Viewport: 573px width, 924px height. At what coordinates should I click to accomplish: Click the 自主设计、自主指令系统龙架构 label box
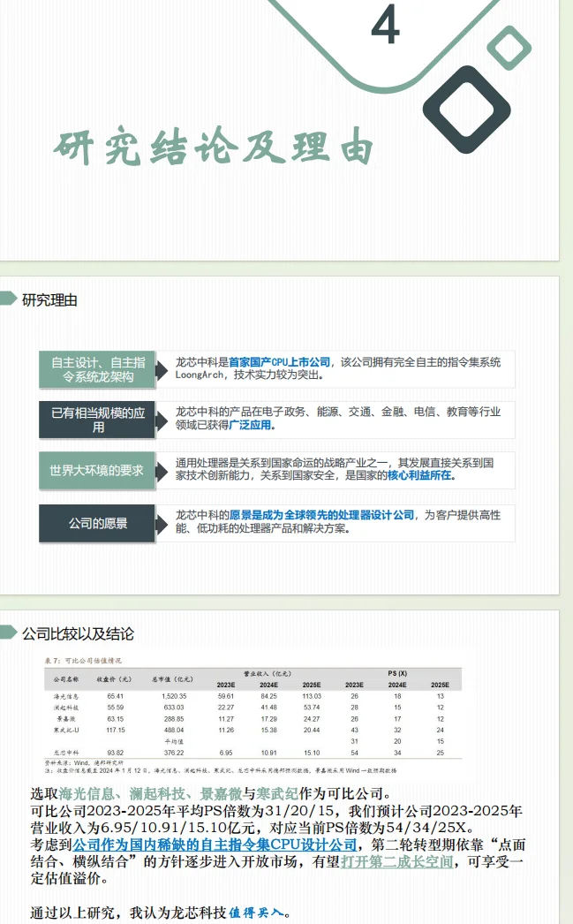click(x=97, y=369)
